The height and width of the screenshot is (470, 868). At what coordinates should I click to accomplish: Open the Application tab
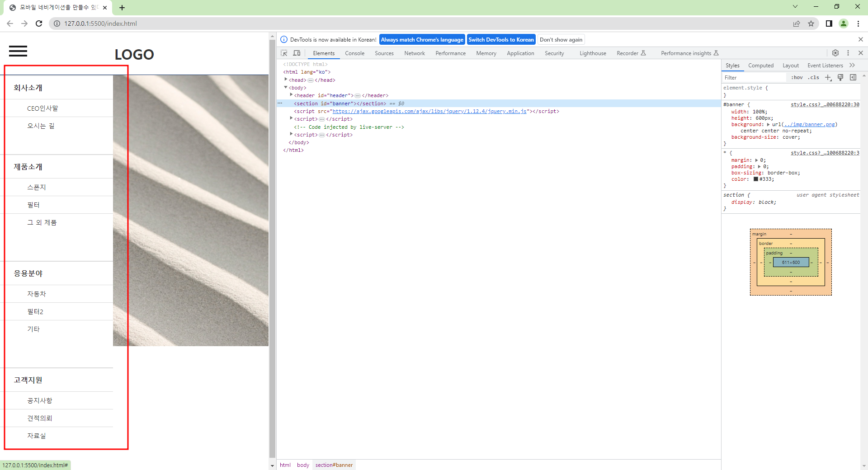(x=520, y=53)
